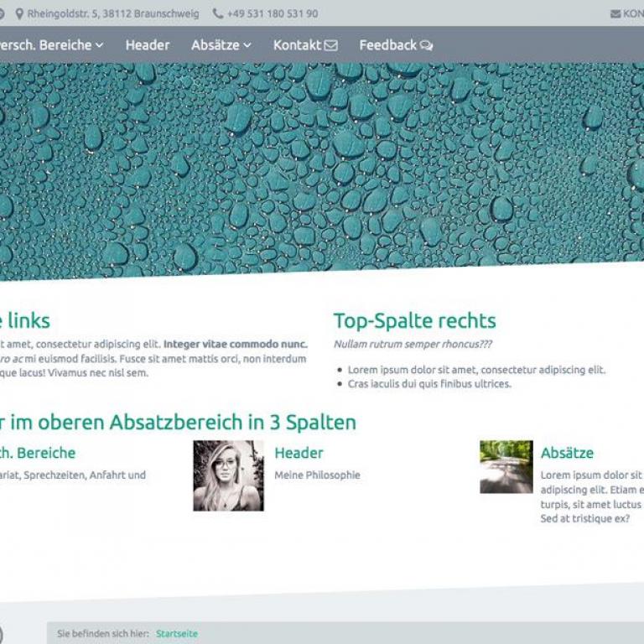This screenshot has width=644, height=644.
Task: Click the forest road thumbnail
Action: (x=506, y=466)
